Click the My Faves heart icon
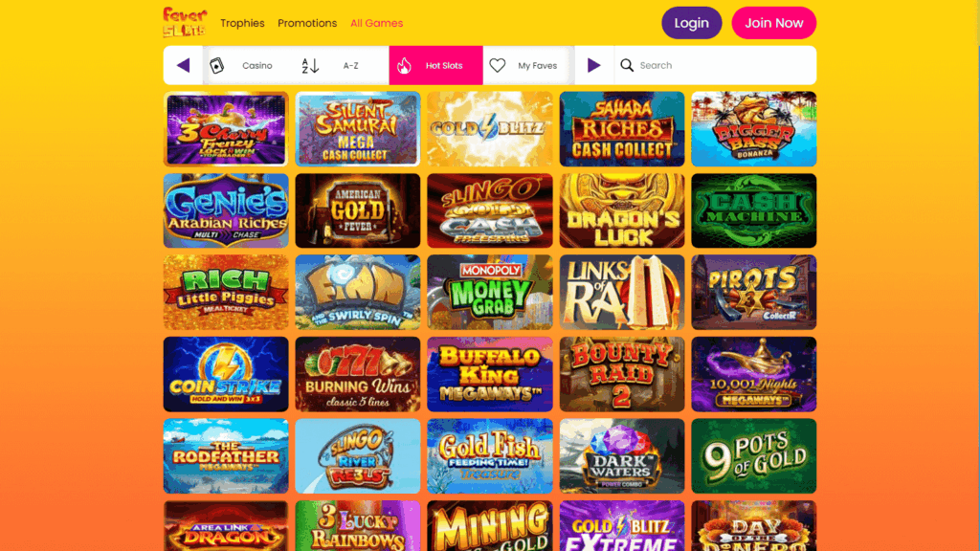 point(498,65)
